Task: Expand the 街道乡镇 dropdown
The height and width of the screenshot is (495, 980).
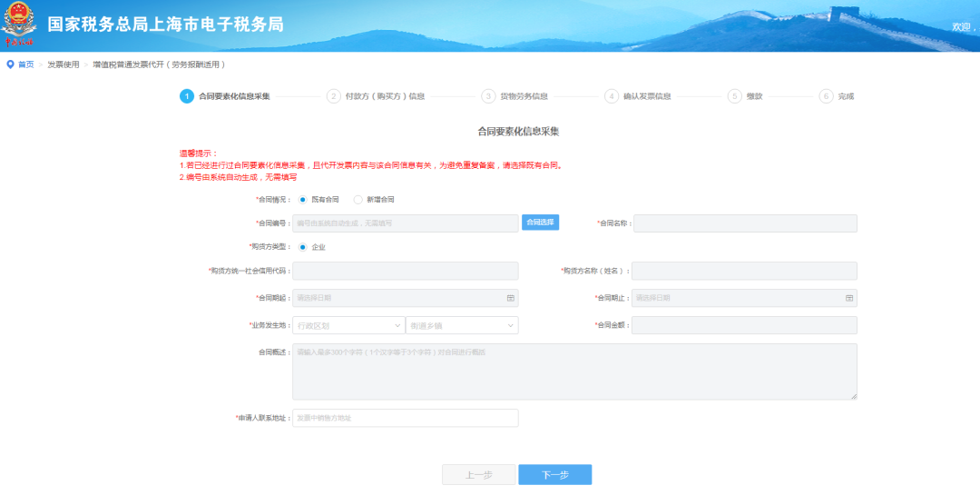Action: [461, 325]
